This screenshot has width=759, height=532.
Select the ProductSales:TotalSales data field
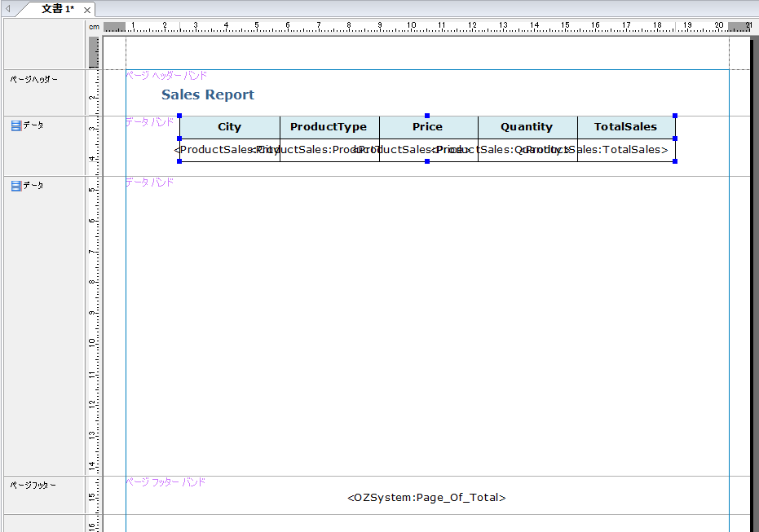pos(626,150)
